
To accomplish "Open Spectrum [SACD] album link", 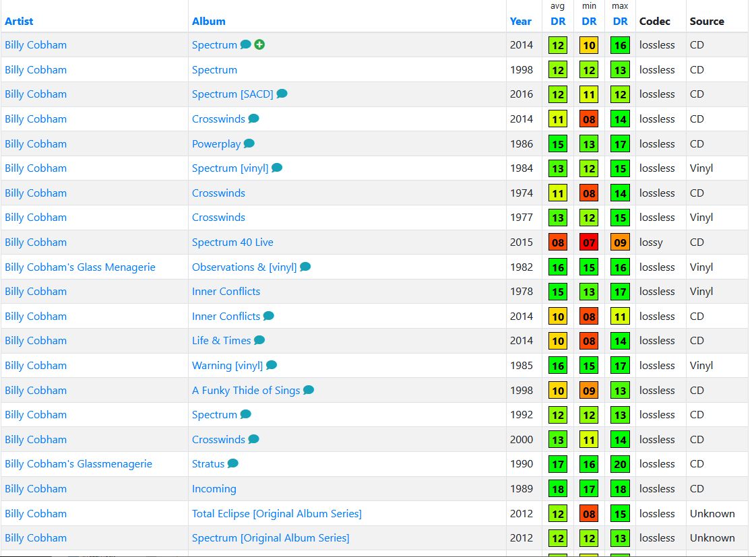I will click(232, 94).
